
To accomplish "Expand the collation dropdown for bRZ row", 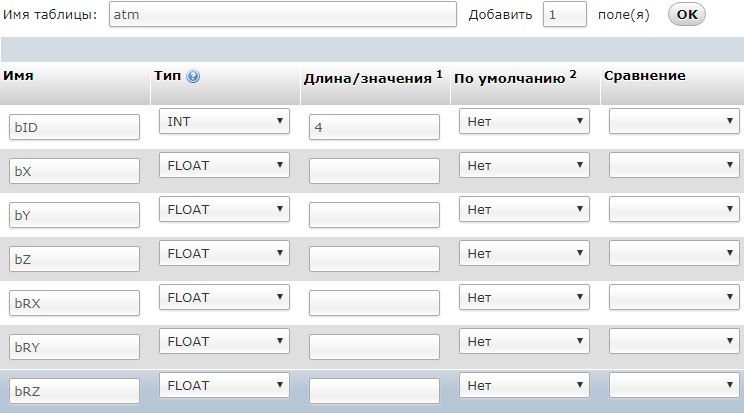I will click(x=674, y=385).
